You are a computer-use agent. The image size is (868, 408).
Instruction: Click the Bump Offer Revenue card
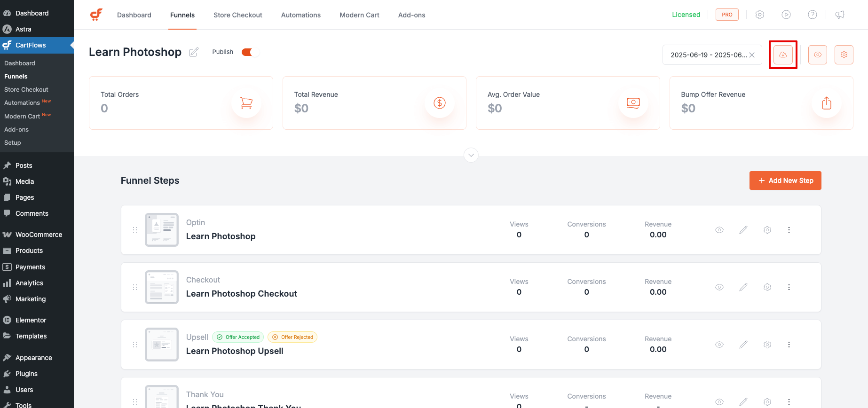761,103
